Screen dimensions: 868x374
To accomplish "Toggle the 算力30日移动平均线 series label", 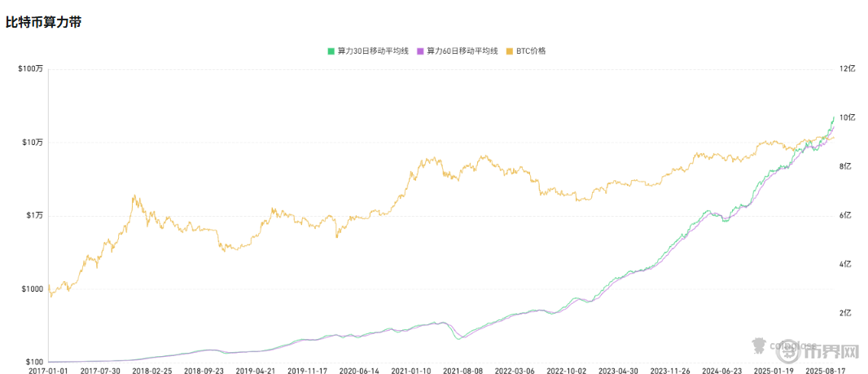I will (371, 51).
